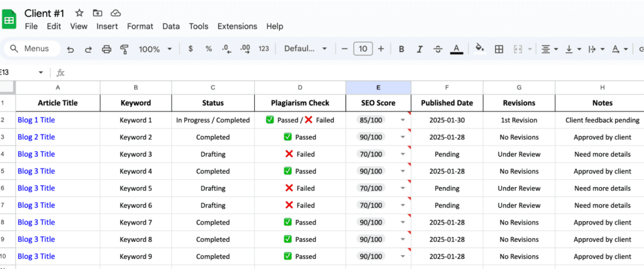
Task: Undo the last action
Action: coord(70,49)
